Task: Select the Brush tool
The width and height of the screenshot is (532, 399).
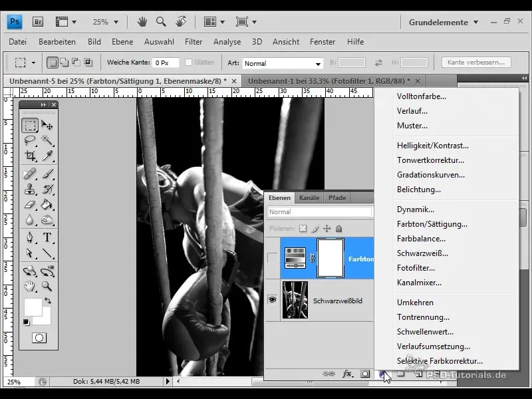Action: point(47,174)
